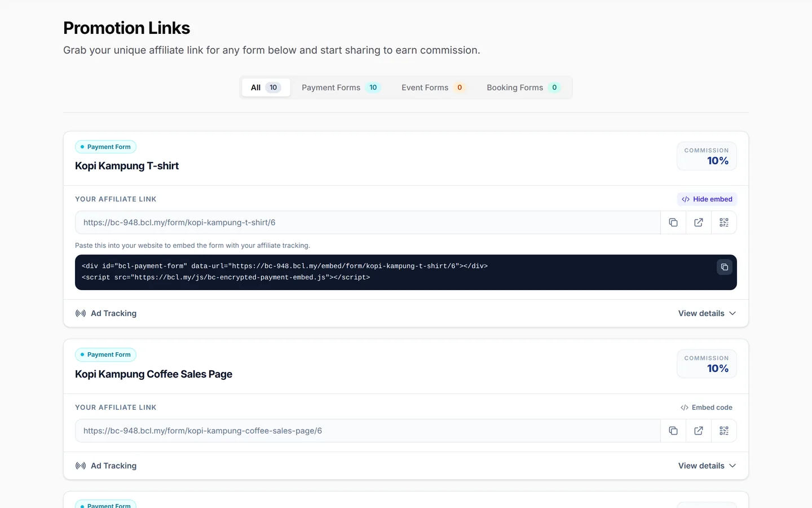Open the Booking Forms tab
Viewport: 812px width, 508px height.
click(x=523, y=87)
